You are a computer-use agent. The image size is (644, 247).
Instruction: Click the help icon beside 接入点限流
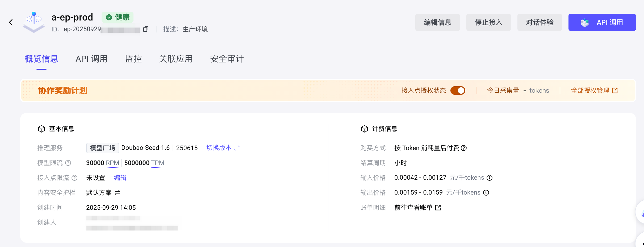coord(74,178)
